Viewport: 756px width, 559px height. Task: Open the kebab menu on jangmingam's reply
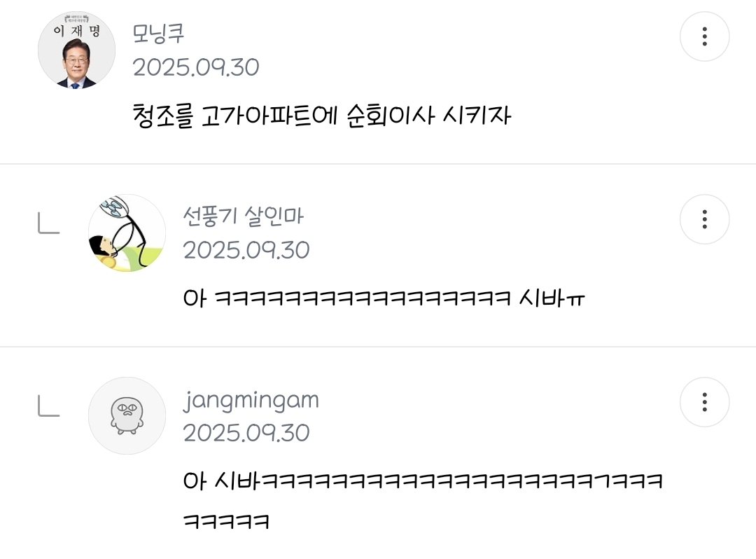pos(704,402)
